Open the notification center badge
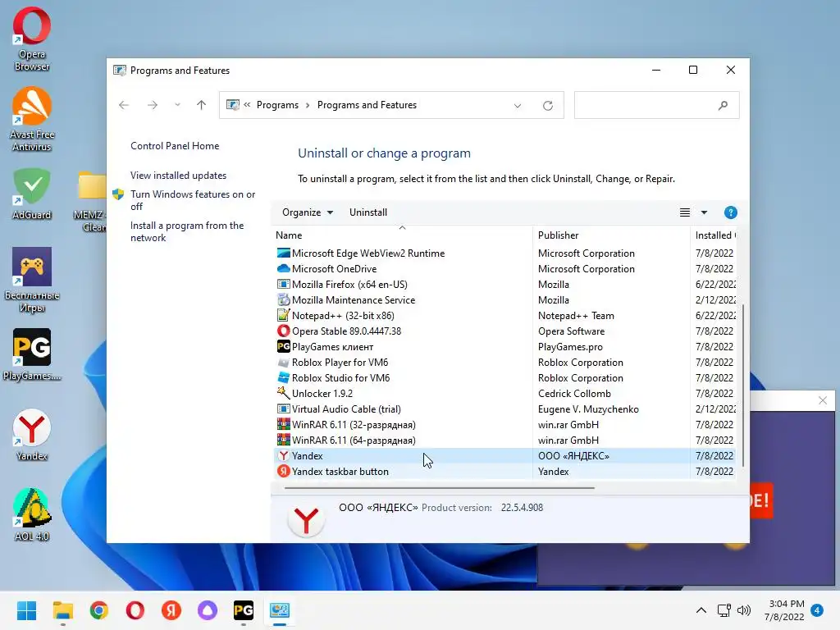Viewport: 840px width, 630px height. tap(817, 610)
